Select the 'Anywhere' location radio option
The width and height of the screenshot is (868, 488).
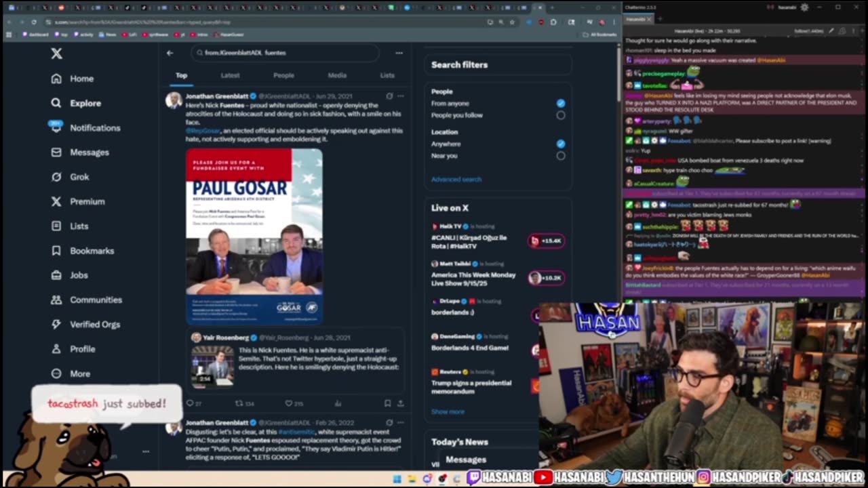click(x=560, y=144)
